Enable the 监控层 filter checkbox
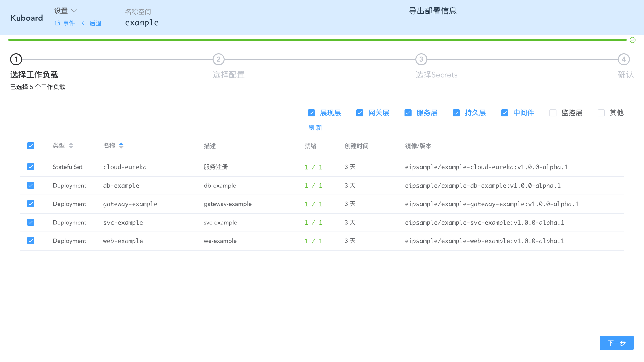 click(x=553, y=113)
